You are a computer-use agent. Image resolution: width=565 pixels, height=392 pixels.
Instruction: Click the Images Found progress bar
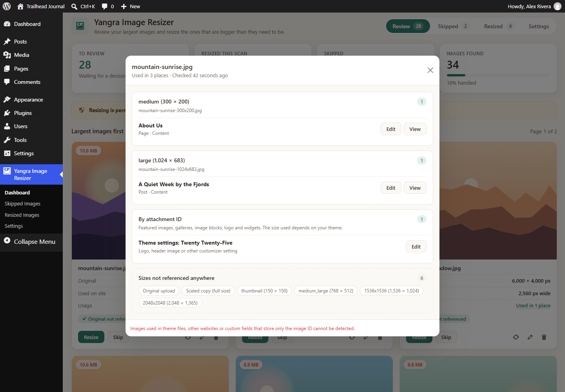coord(498,75)
